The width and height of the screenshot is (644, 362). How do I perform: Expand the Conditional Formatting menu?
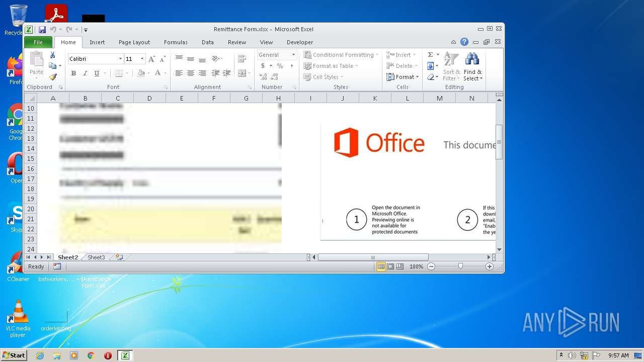pyautogui.click(x=341, y=55)
